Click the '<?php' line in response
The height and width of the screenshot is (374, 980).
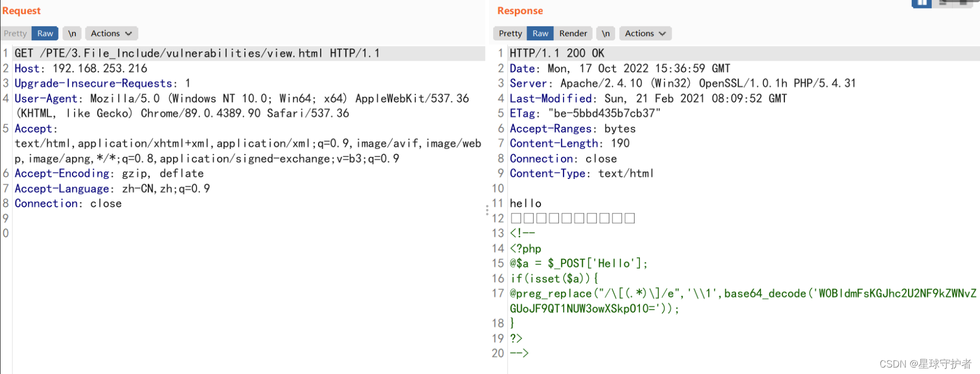pos(525,248)
